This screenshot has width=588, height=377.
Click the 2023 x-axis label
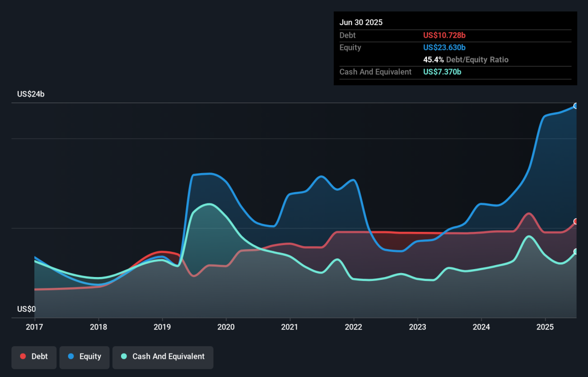(417, 327)
